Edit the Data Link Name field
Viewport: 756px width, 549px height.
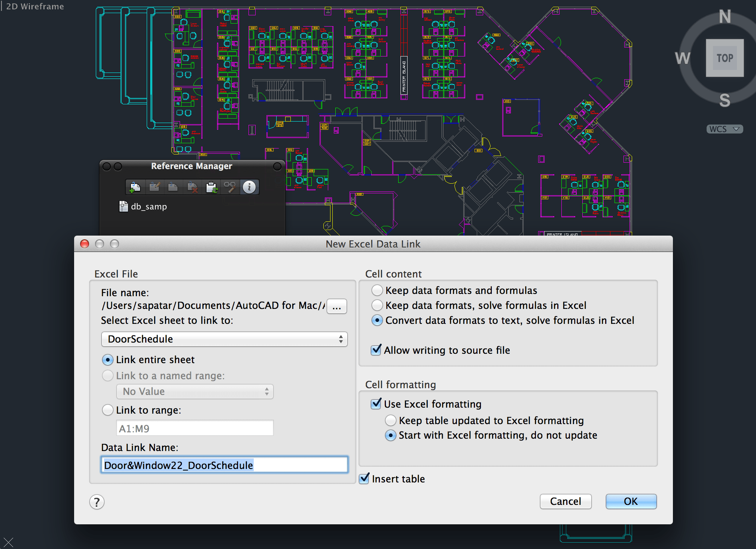[224, 465]
